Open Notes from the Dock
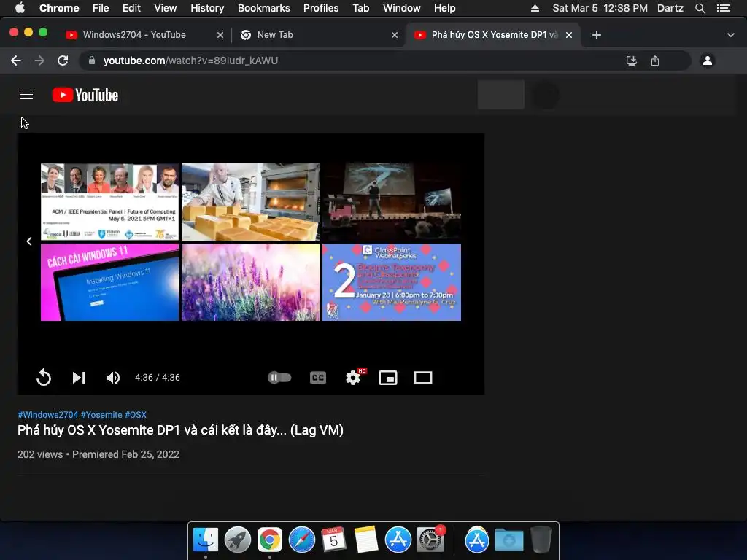Image resolution: width=747 pixels, height=560 pixels. tap(366, 540)
